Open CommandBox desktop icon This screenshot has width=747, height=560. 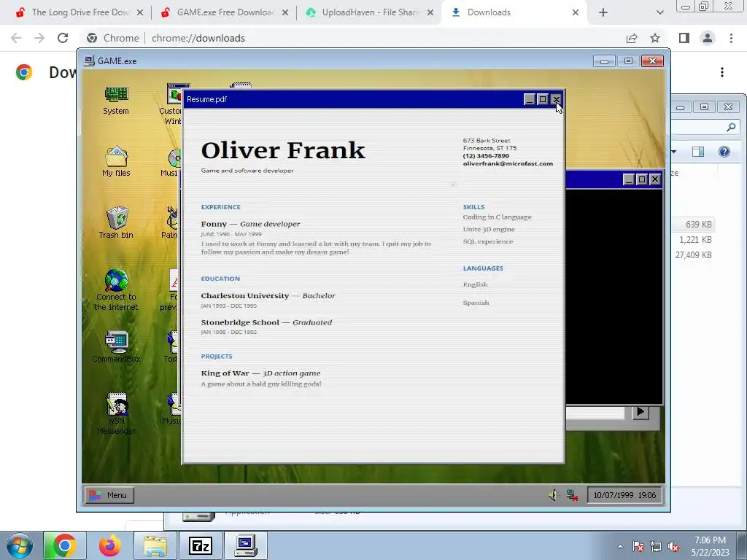[116, 346]
